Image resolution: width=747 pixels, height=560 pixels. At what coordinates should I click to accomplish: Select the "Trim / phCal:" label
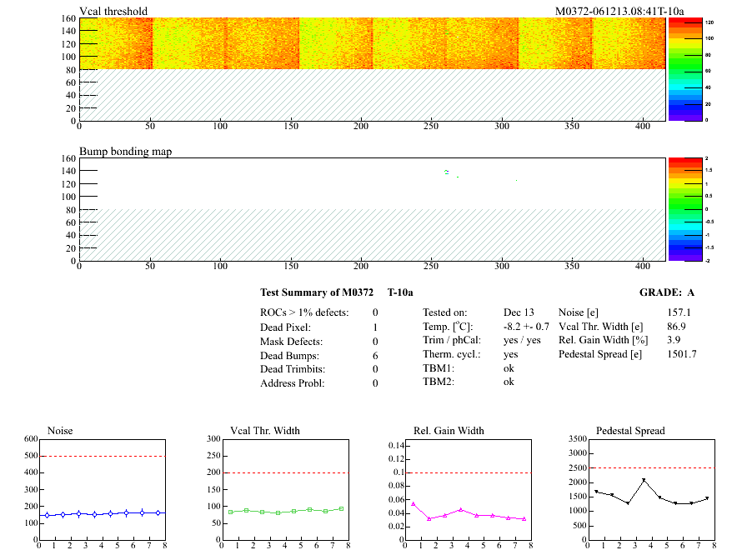click(452, 340)
